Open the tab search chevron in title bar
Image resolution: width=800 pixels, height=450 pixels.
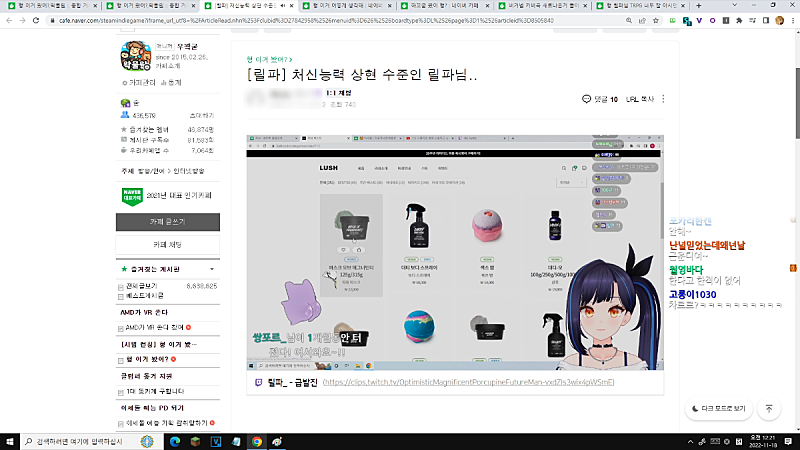coord(734,5)
